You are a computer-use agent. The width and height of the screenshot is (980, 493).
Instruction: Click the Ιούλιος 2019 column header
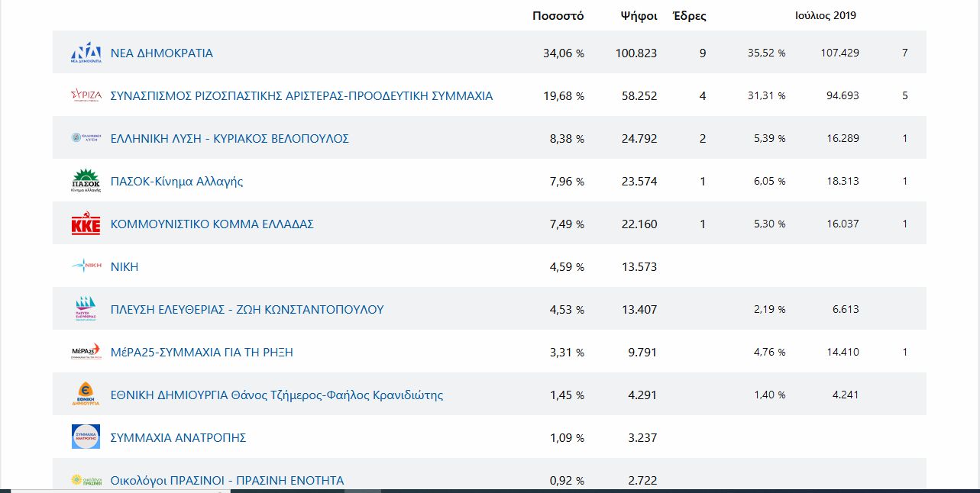pyautogui.click(x=826, y=15)
